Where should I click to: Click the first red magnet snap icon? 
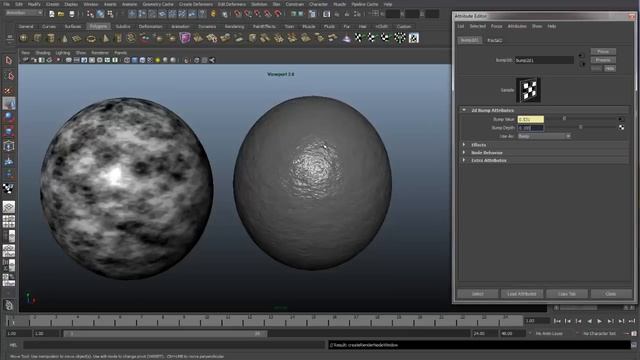tap(238, 14)
